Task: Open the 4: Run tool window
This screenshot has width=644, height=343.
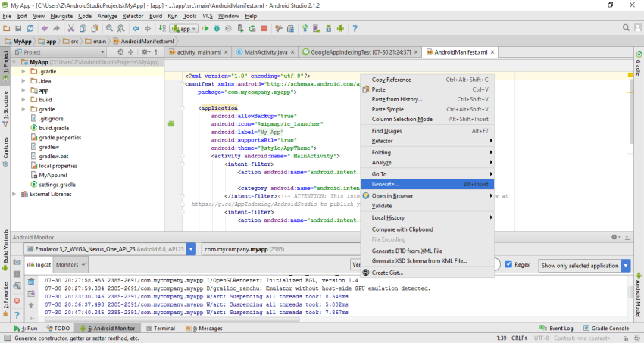Action: 26,328
